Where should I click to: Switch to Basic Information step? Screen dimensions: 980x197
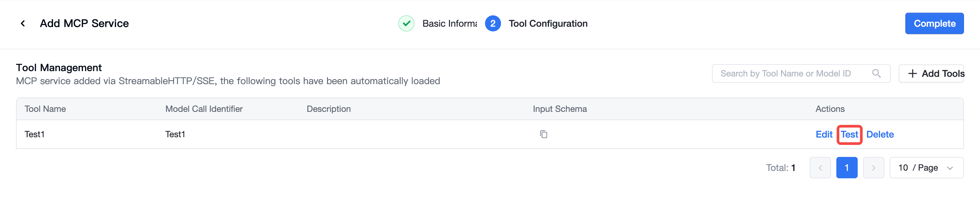(449, 24)
